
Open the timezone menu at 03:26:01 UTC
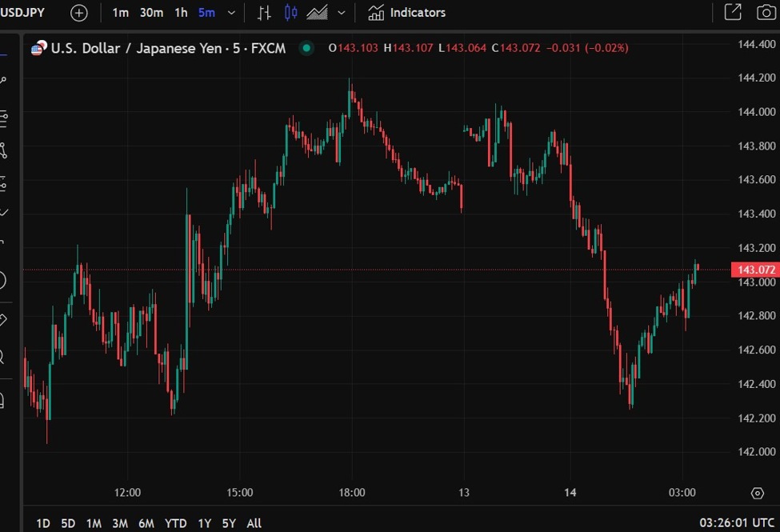pos(735,523)
